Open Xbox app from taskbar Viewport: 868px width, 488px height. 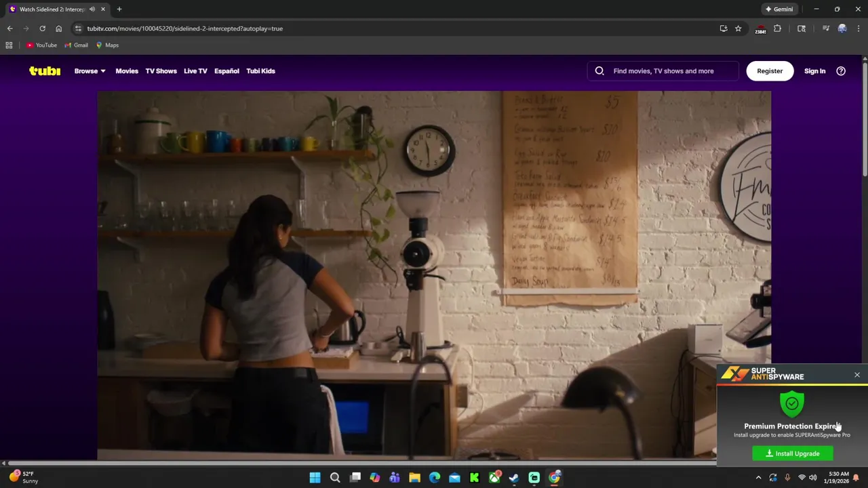[x=494, y=478]
